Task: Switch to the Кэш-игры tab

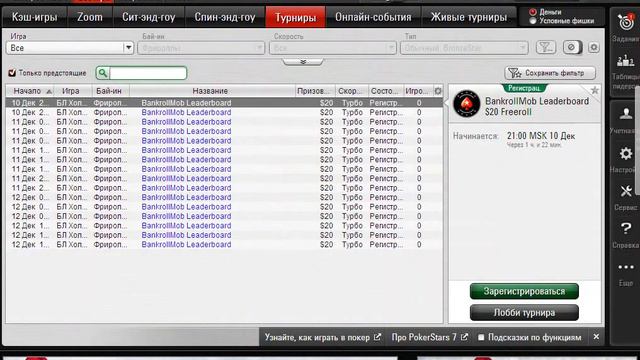Action: click(34, 17)
